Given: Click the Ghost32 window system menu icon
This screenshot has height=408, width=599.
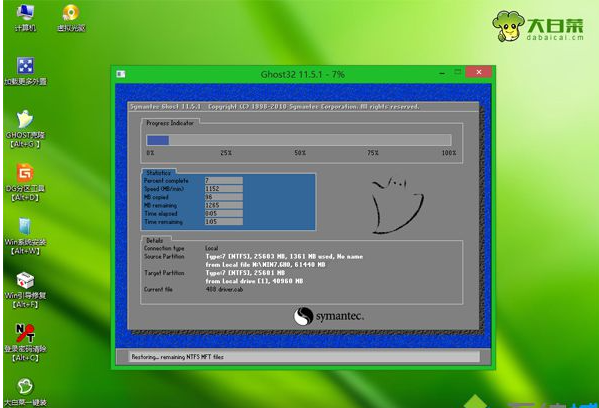Looking at the screenshot, I should [121, 74].
